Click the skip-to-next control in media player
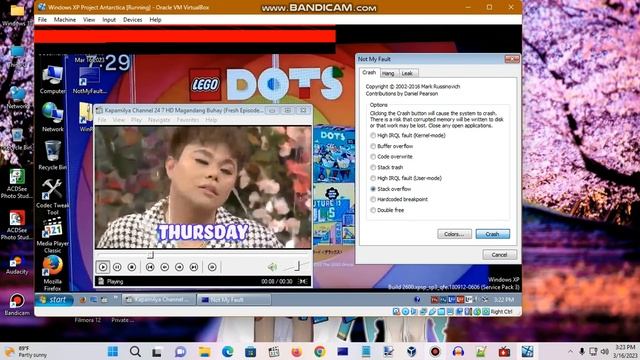 [194, 267]
